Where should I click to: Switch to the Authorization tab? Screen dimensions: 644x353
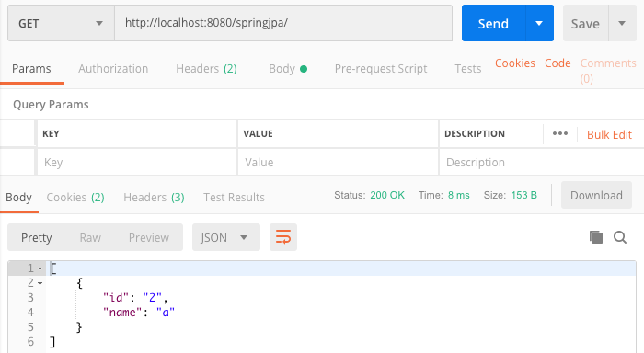tap(113, 69)
